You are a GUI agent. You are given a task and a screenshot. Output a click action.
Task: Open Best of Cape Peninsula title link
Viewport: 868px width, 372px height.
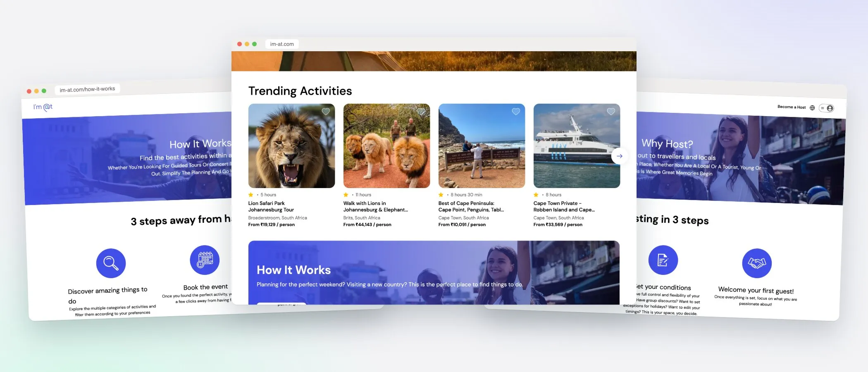(x=471, y=206)
